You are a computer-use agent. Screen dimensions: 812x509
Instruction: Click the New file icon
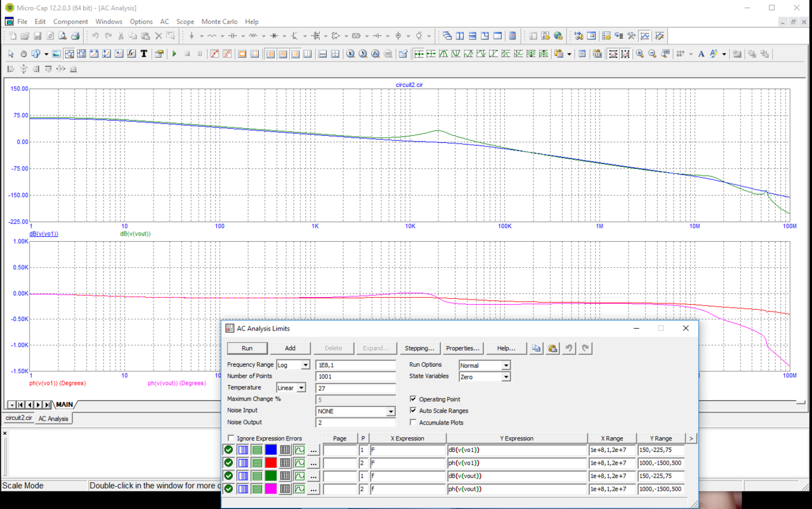point(12,36)
